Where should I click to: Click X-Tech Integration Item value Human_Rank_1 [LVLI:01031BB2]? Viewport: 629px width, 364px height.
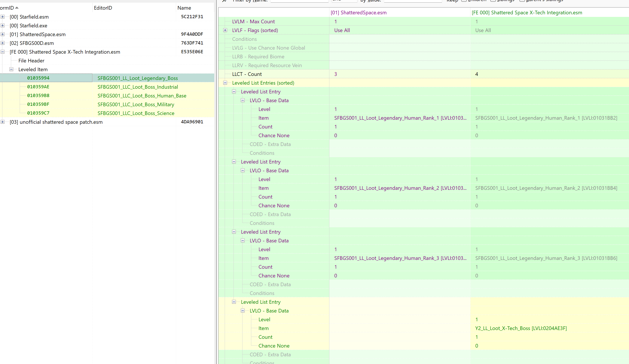[546, 118]
